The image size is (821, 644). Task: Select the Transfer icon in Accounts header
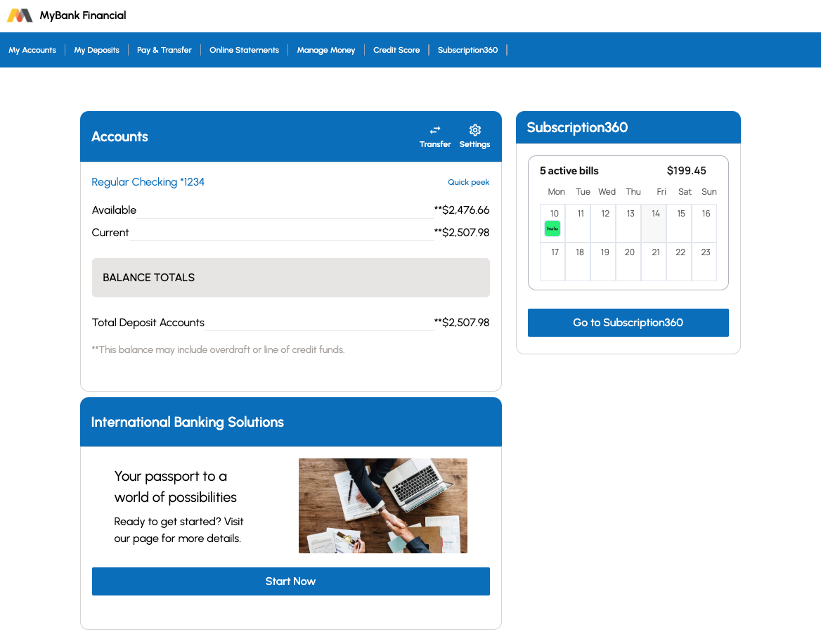pos(435,136)
